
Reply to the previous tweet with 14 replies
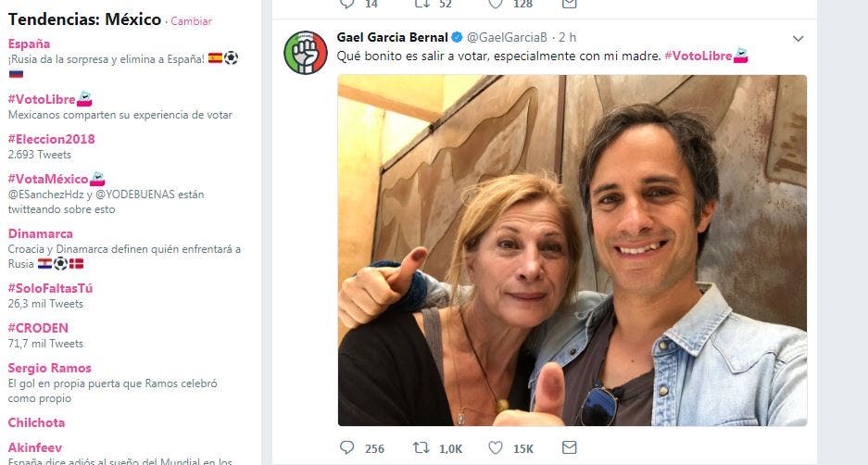tap(347, 4)
